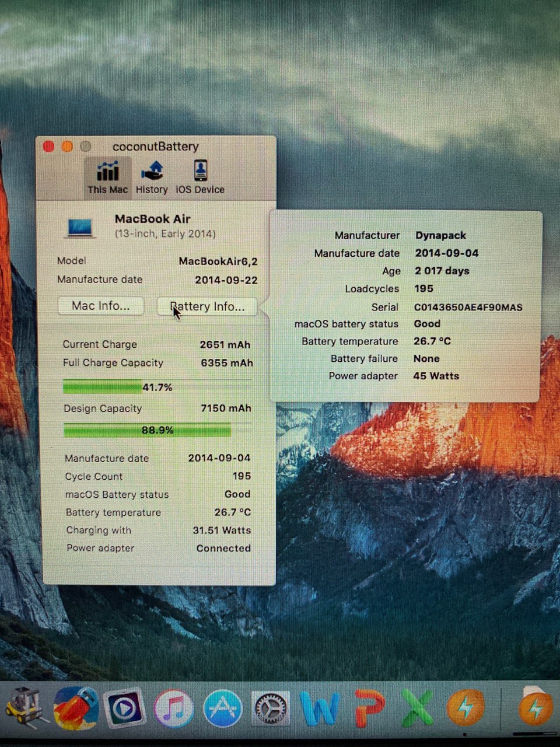
Task: Open the App Store dock icon
Action: tap(222, 708)
